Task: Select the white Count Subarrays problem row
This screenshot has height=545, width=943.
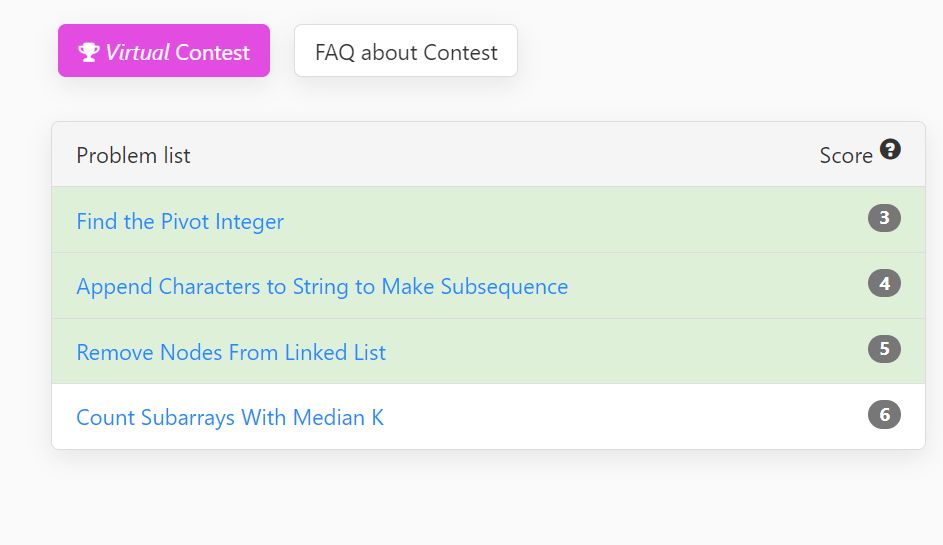Action: (600, 416)
